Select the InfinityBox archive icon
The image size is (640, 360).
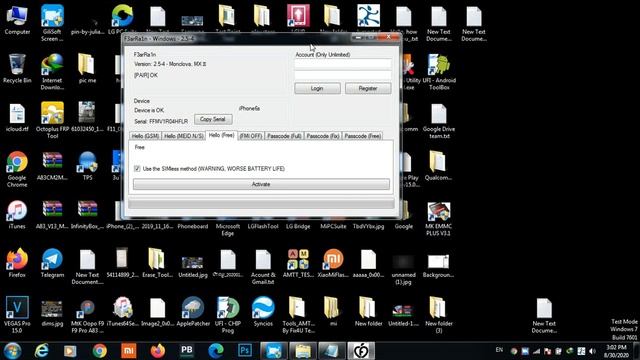pyautogui.click(x=87, y=215)
